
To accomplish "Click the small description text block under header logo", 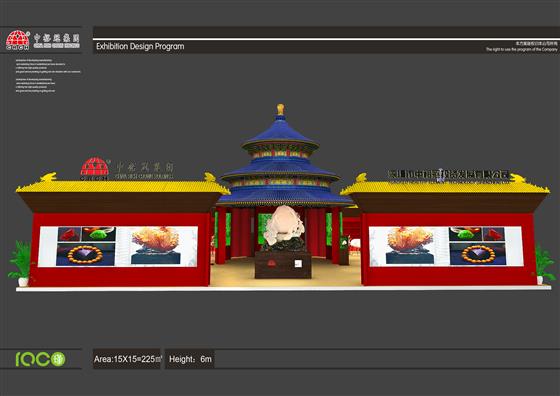I will click(x=48, y=75).
